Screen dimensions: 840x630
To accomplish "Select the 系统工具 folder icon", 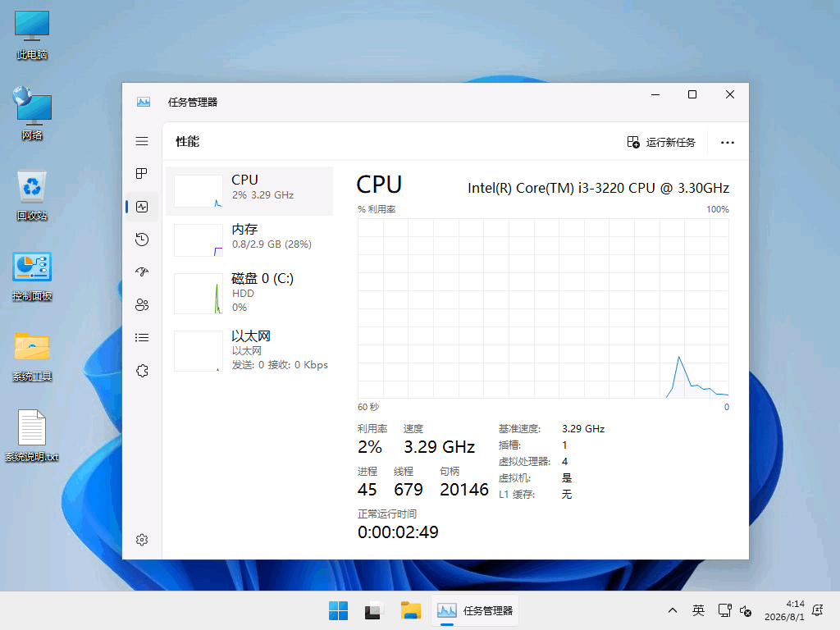I will tap(32, 357).
